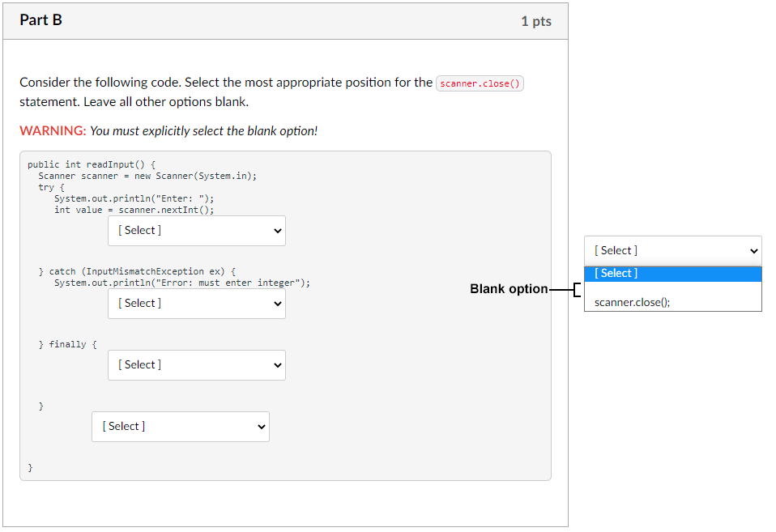Click the 'catch (InputMismatchException ex)' line

point(137,271)
